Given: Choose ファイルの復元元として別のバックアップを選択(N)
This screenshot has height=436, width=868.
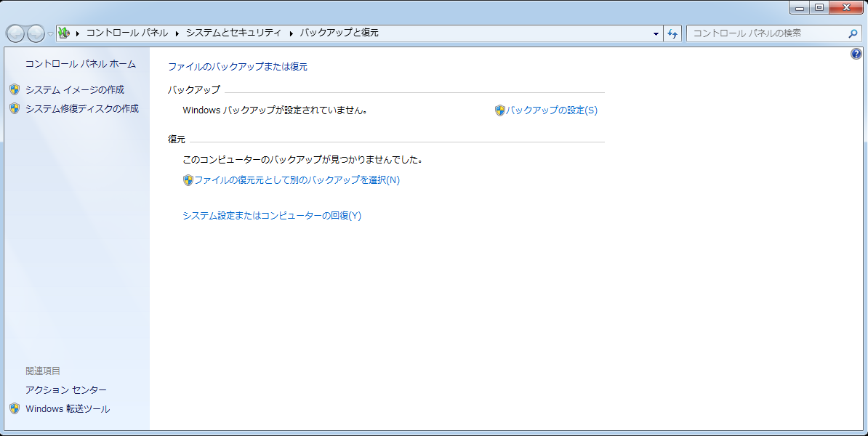Looking at the screenshot, I should pos(297,179).
